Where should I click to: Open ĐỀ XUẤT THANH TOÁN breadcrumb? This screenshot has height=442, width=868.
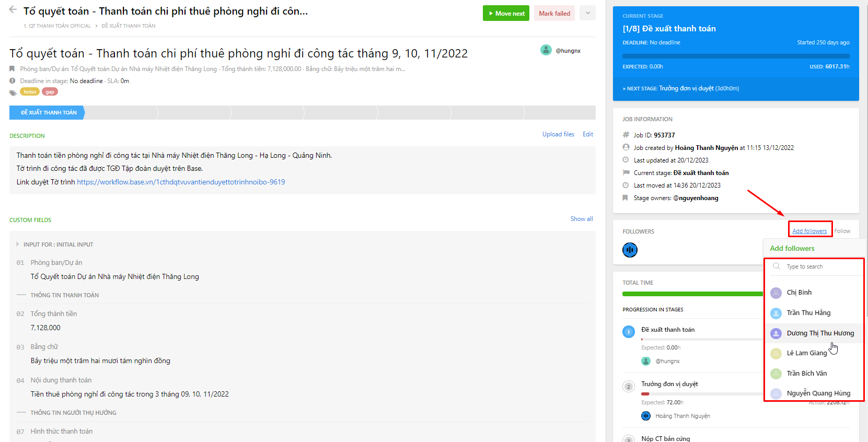[x=128, y=26]
